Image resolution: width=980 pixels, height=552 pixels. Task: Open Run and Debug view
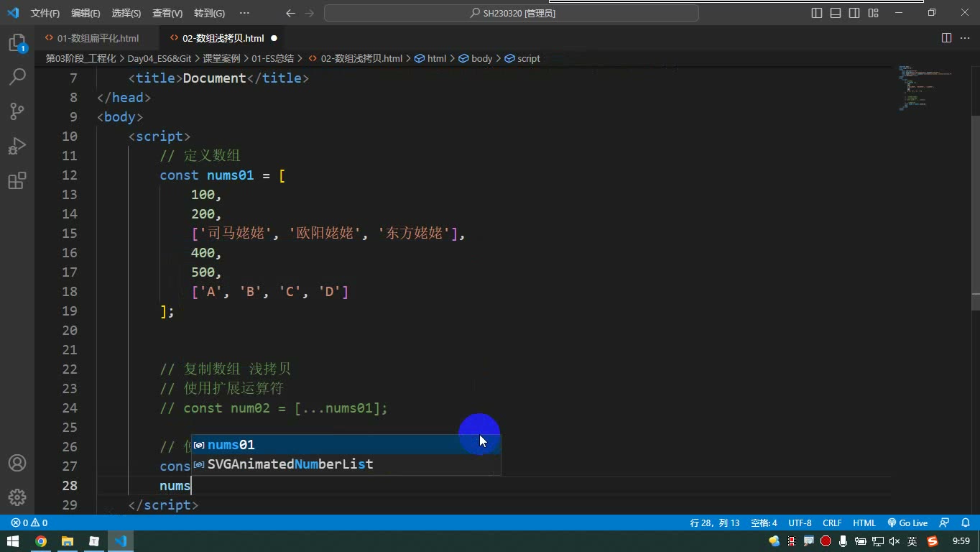click(17, 146)
